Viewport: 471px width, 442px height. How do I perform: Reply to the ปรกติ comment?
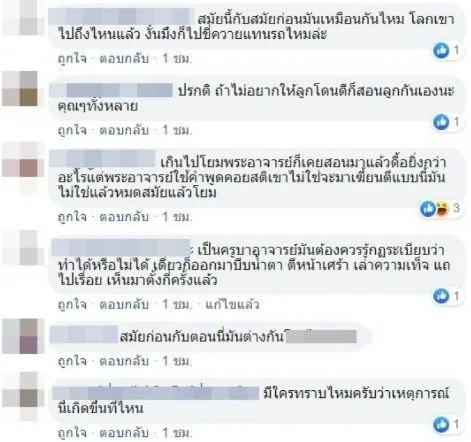pos(124,130)
